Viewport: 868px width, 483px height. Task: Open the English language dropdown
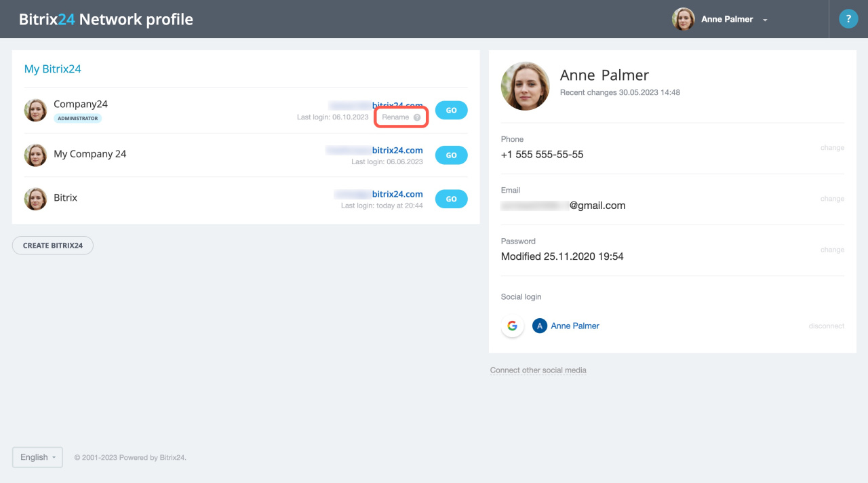click(x=37, y=457)
